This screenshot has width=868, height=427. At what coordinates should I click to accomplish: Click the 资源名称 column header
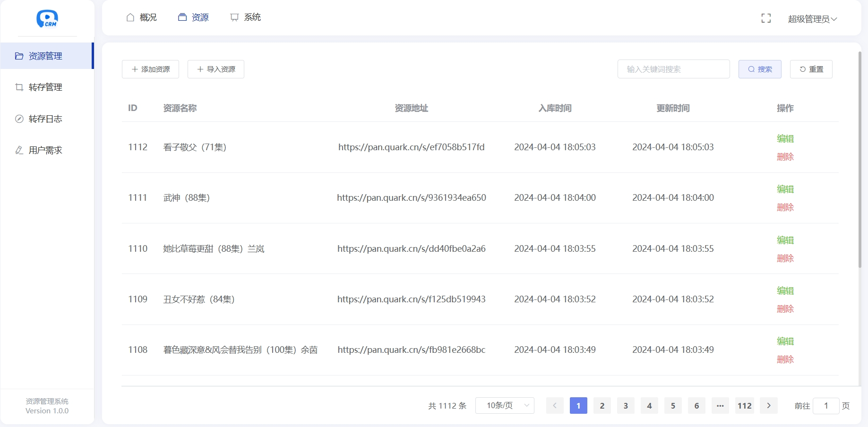click(180, 108)
